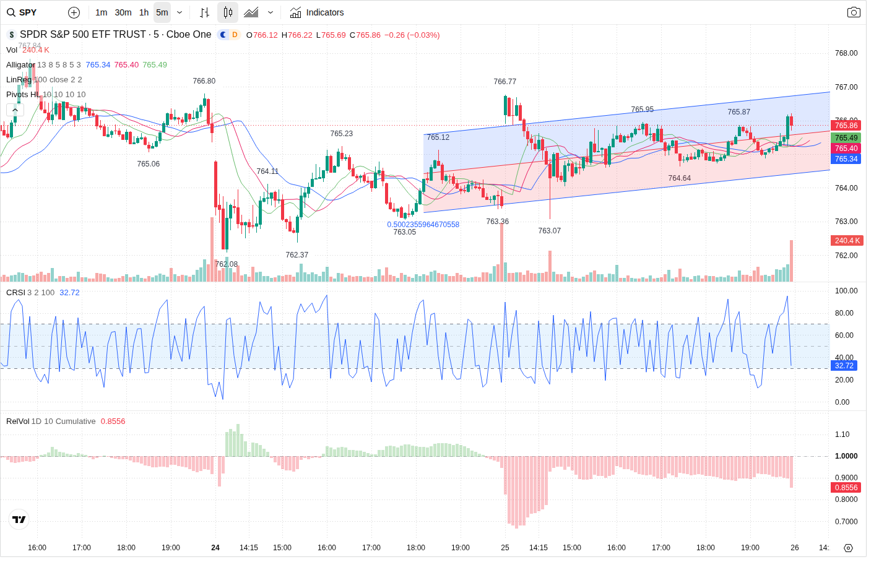Select the area chart style icon
This screenshot has height=588, width=879.
[x=251, y=12]
